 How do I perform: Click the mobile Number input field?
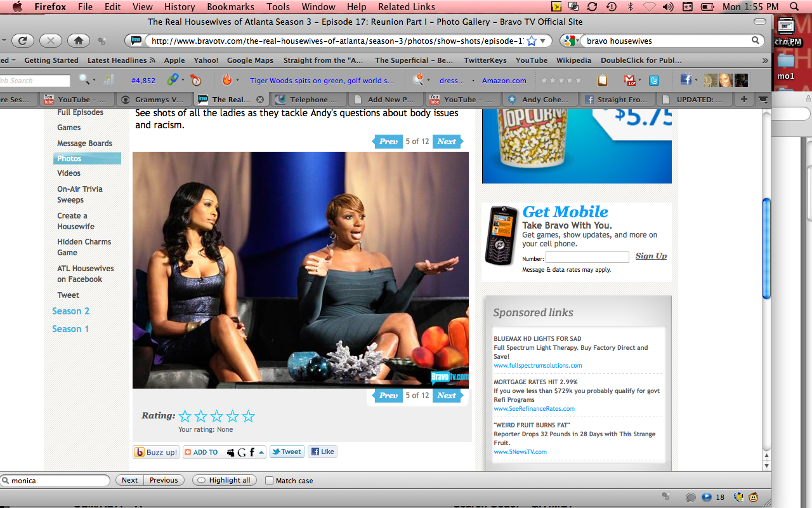[x=587, y=257]
